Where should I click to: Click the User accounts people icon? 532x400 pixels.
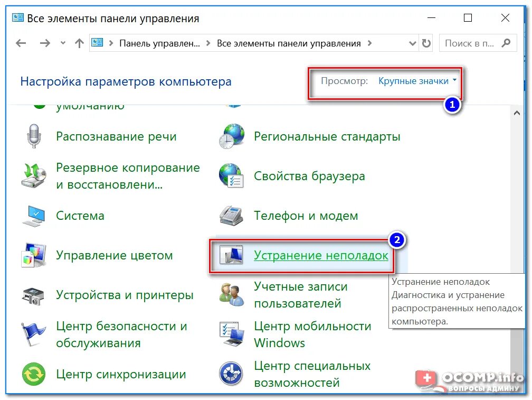coord(231,295)
